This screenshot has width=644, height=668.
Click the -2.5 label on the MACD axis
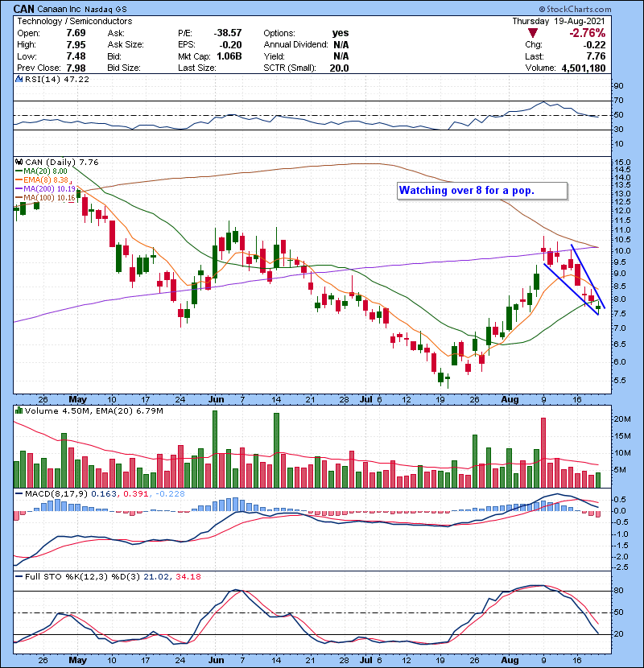[621, 567]
